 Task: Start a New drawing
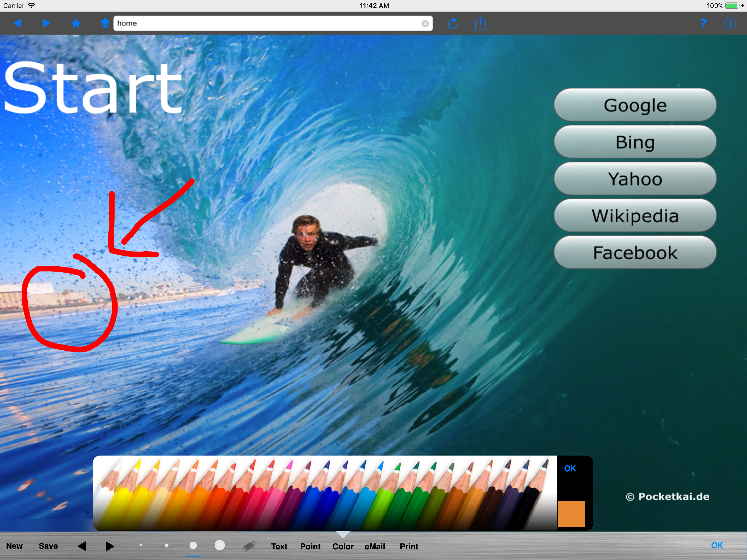pyautogui.click(x=14, y=546)
